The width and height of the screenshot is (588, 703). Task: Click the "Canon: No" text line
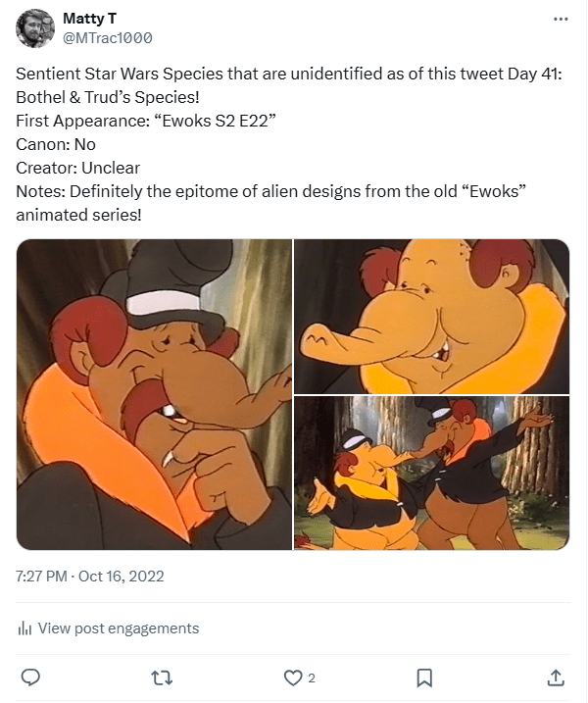[56, 144]
